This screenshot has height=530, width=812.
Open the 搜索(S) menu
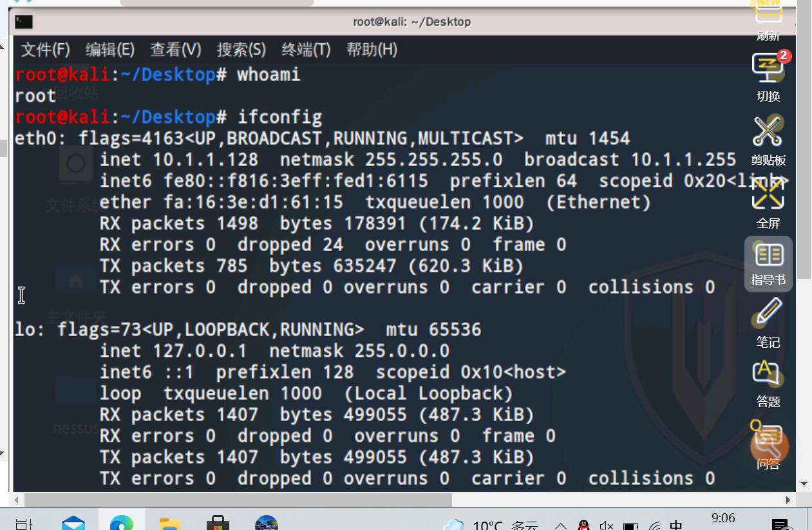(x=241, y=50)
